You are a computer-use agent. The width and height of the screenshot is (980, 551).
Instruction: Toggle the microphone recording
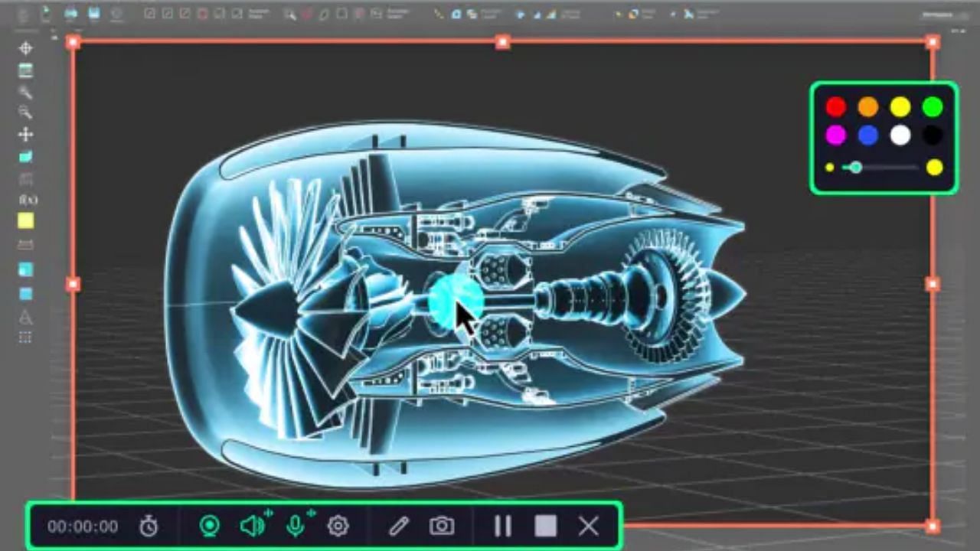[x=296, y=526]
